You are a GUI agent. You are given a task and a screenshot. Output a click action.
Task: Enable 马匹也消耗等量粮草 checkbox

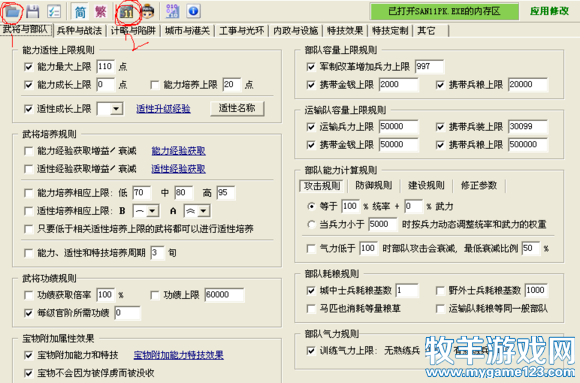coord(311,309)
